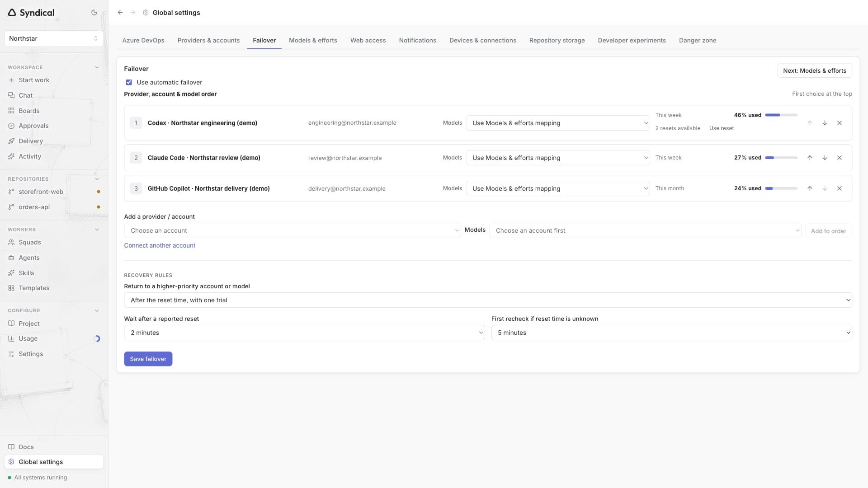The width and height of the screenshot is (868, 488).
Task: Open Approvals in the sidebar
Action: [54, 126]
